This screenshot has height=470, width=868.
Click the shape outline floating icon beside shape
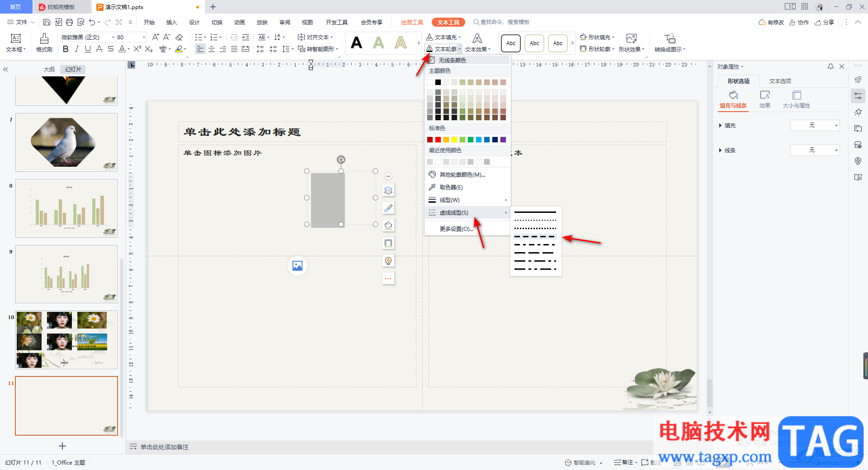[x=388, y=243]
